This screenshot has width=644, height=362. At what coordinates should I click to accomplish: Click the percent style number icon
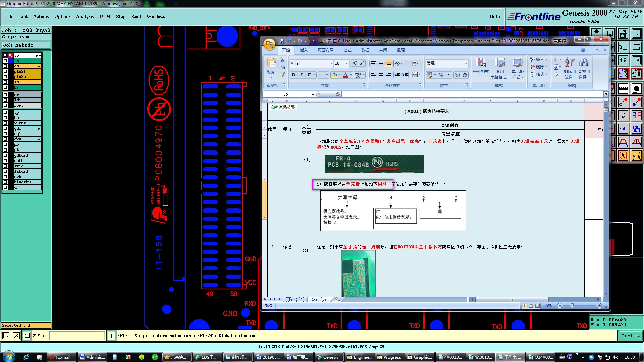tap(441, 75)
